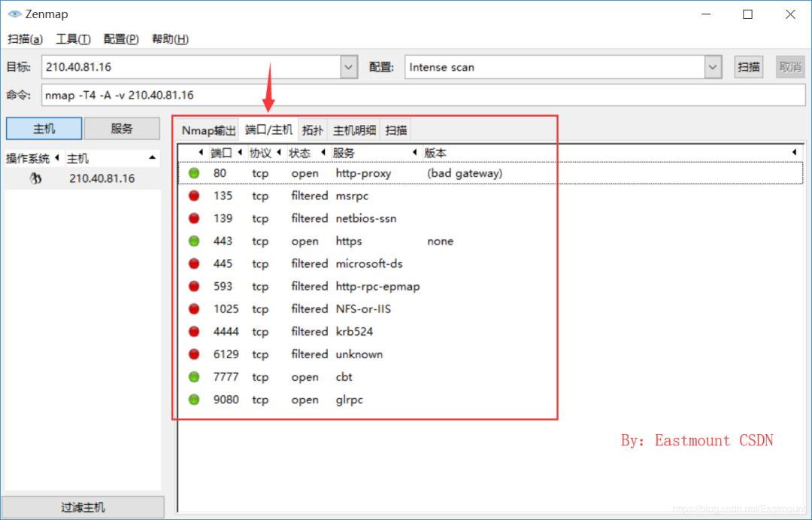
Task: Click the red filtered icon for port 6129
Action: point(194,354)
